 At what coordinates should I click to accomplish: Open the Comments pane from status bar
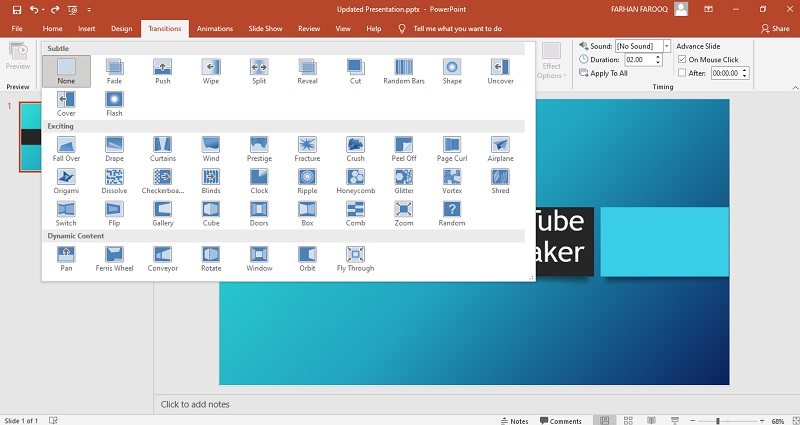561,421
